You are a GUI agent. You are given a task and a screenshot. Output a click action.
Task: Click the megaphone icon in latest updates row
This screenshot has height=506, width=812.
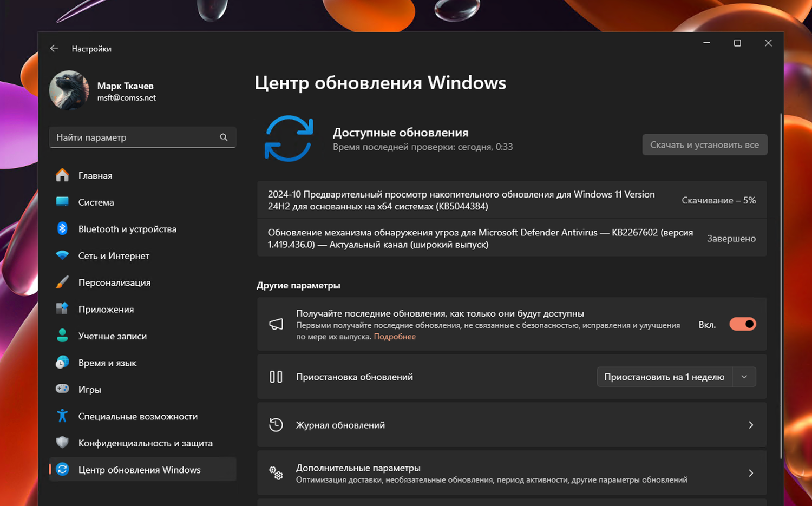click(276, 324)
